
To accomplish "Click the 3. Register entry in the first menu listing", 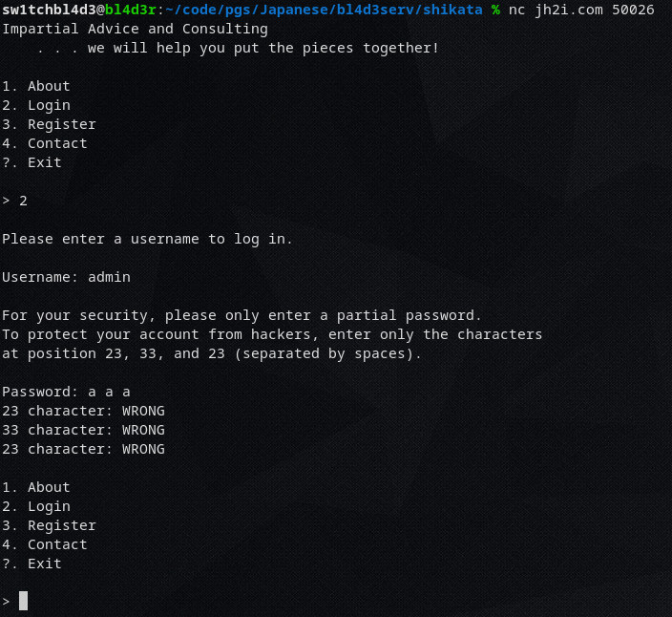I will click(49, 124).
